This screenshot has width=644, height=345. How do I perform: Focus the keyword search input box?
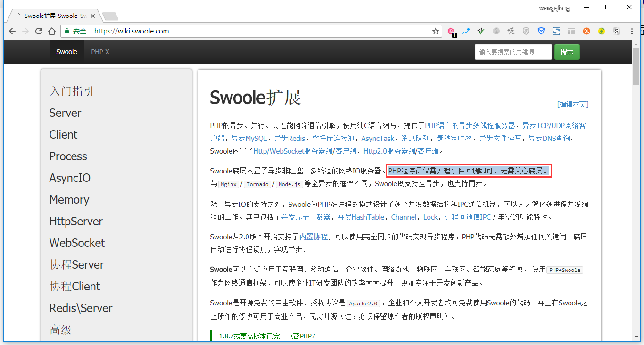coord(513,52)
